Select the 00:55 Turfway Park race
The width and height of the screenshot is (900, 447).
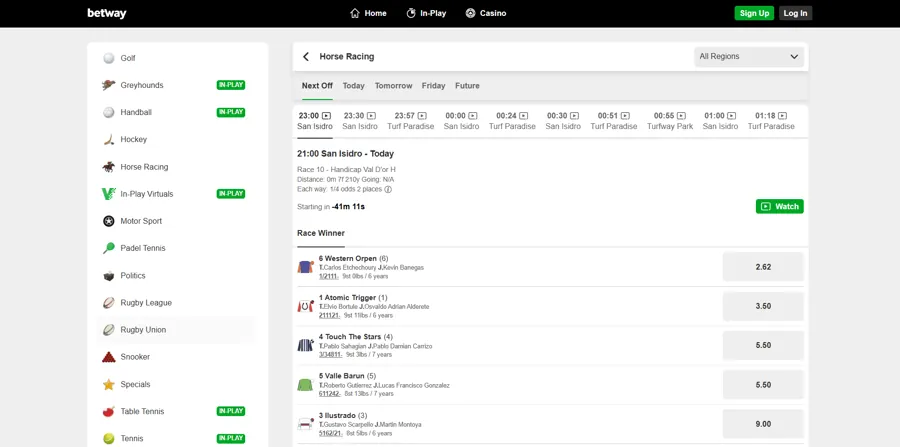670,121
